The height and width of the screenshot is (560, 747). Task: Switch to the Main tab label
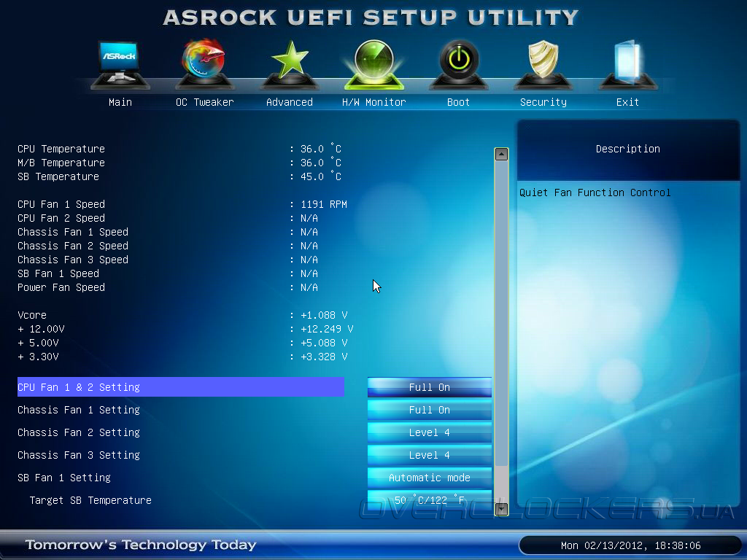pyautogui.click(x=120, y=102)
